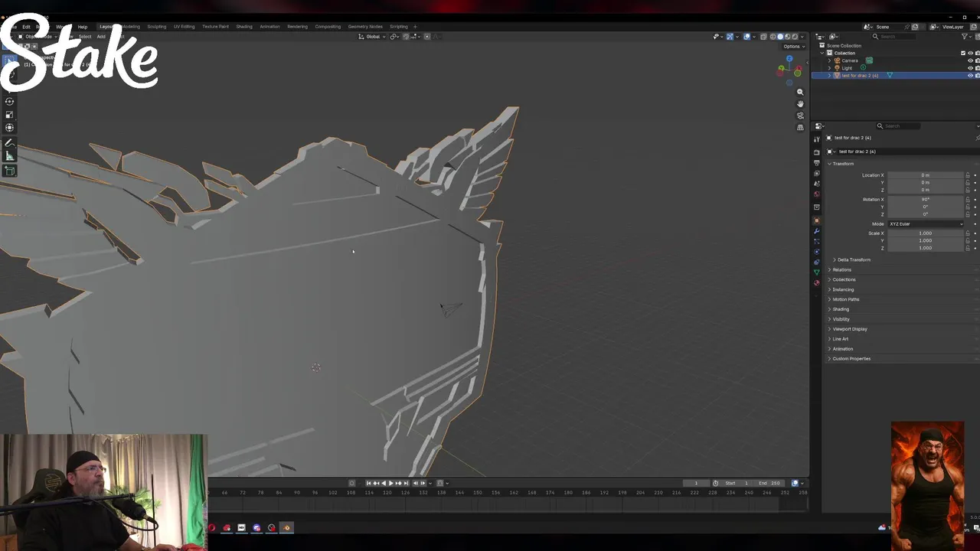Add new workspace with plus tab
Image resolution: width=980 pixels, height=551 pixels.
pyautogui.click(x=415, y=27)
